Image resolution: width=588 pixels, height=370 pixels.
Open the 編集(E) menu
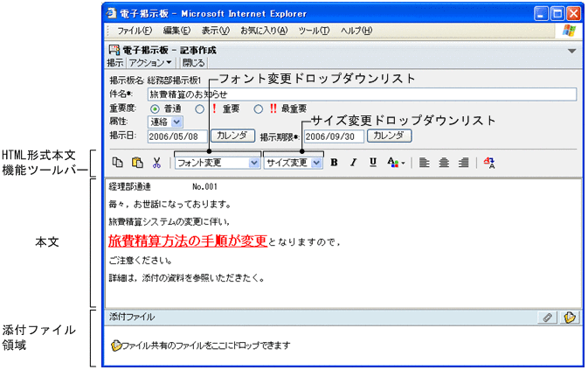pyautogui.click(x=176, y=31)
